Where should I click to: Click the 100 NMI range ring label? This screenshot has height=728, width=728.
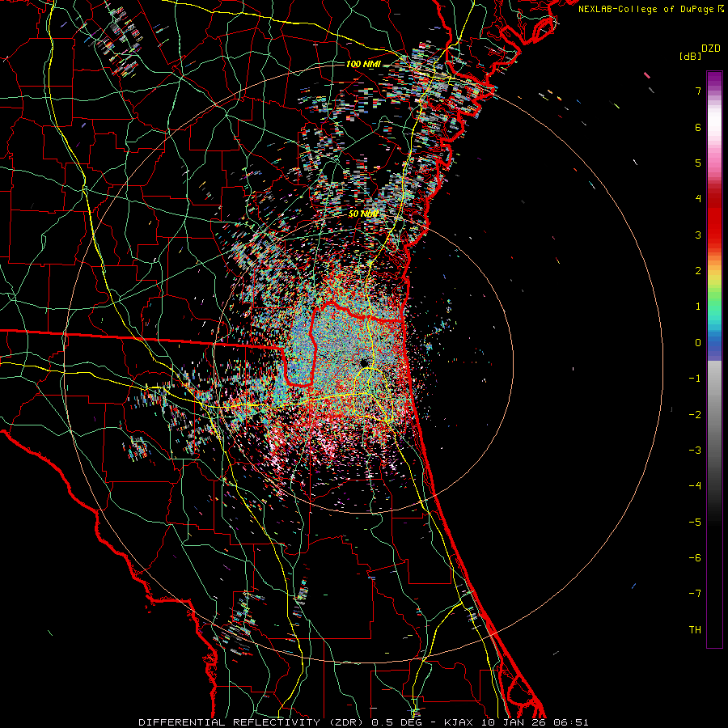[363, 64]
